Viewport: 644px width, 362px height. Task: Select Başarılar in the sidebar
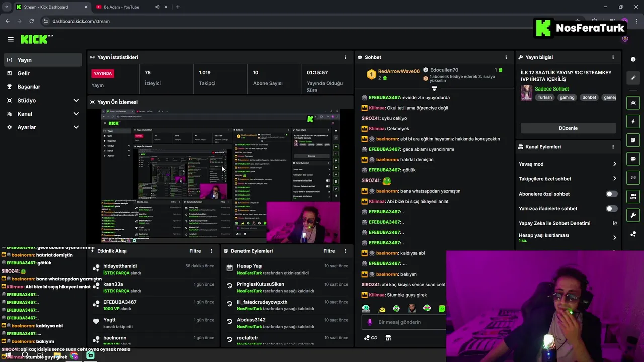[x=43, y=86]
